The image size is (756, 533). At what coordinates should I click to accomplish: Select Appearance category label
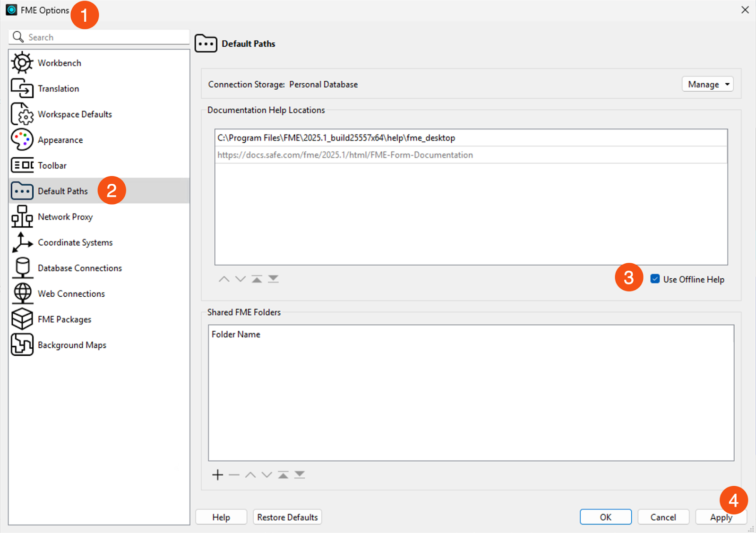[x=60, y=140]
